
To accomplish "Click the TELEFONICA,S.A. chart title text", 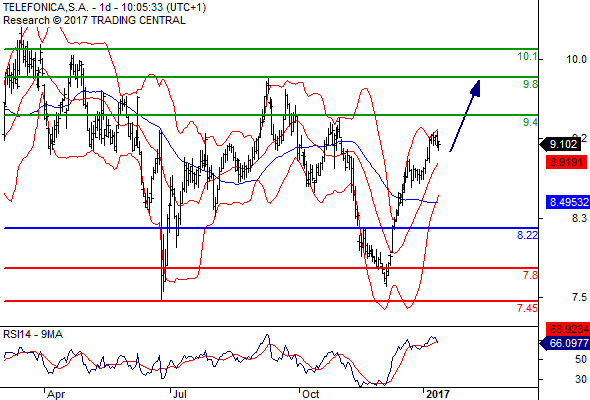I will (x=45, y=7).
